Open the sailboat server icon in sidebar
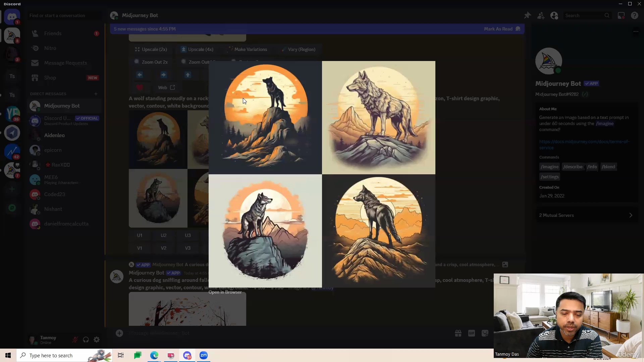 pos(12,35)
